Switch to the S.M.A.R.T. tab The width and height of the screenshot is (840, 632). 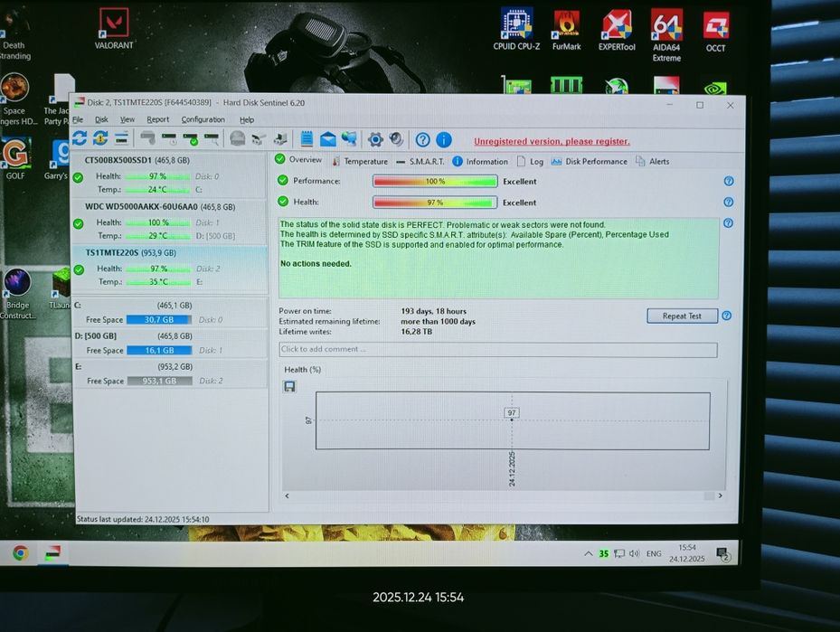click(420, 161)
